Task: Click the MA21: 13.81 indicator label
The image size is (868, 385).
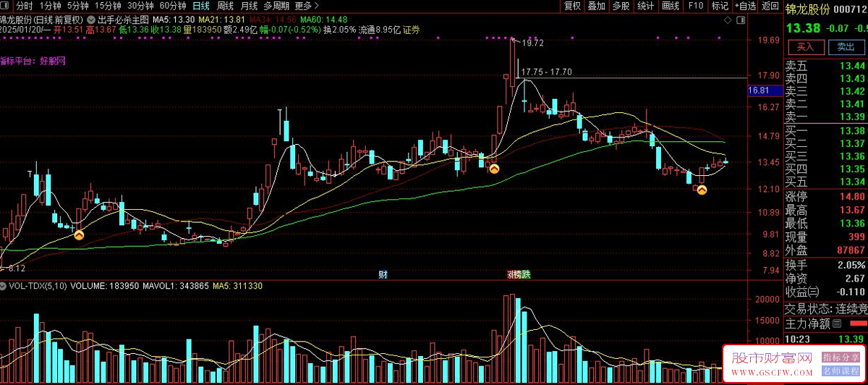Action: (221, 20)
